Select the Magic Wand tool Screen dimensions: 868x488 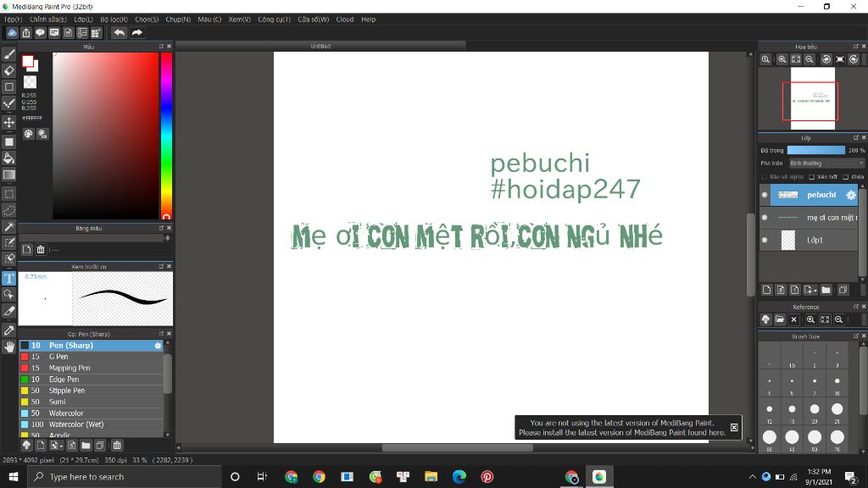[x=8, y=227]
